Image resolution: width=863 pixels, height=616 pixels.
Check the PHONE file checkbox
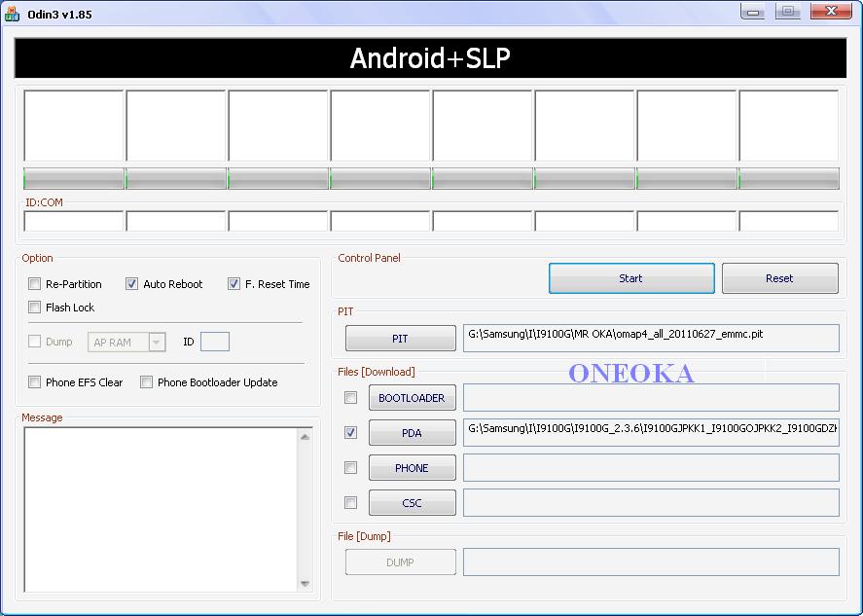click(350, 468)
